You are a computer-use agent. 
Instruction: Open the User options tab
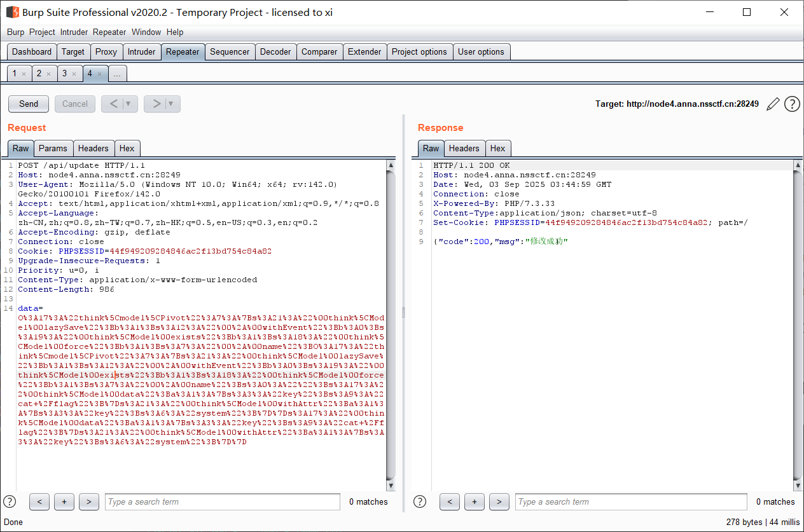(481, 52)
